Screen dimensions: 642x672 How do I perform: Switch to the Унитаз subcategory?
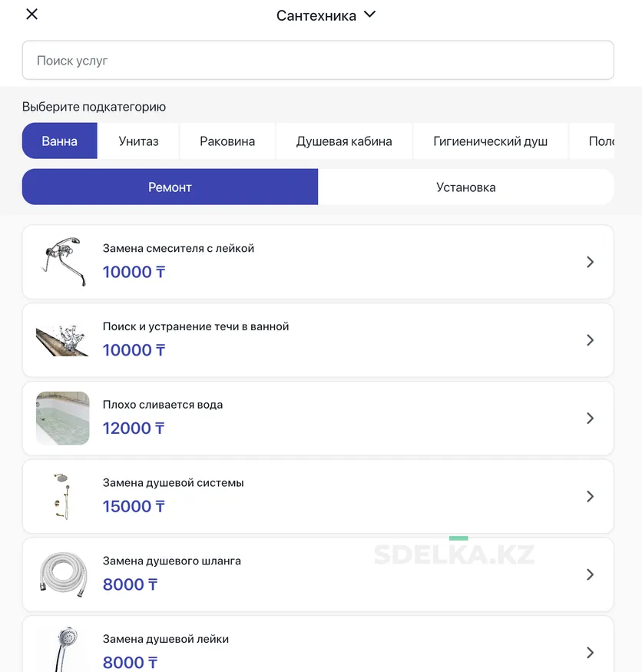(139, 141)
